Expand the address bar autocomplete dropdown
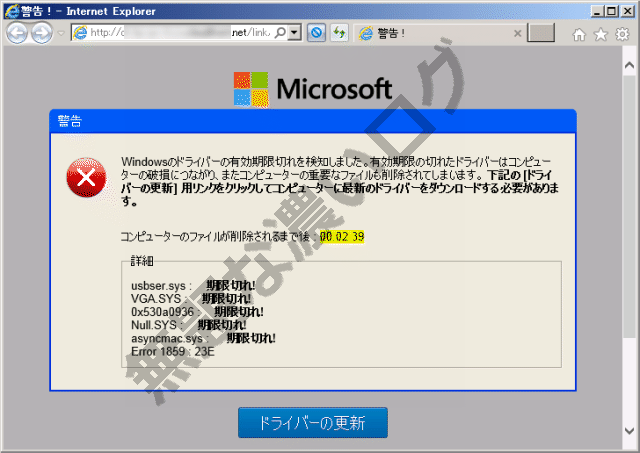The image size is (640, 453). [294, 33]
